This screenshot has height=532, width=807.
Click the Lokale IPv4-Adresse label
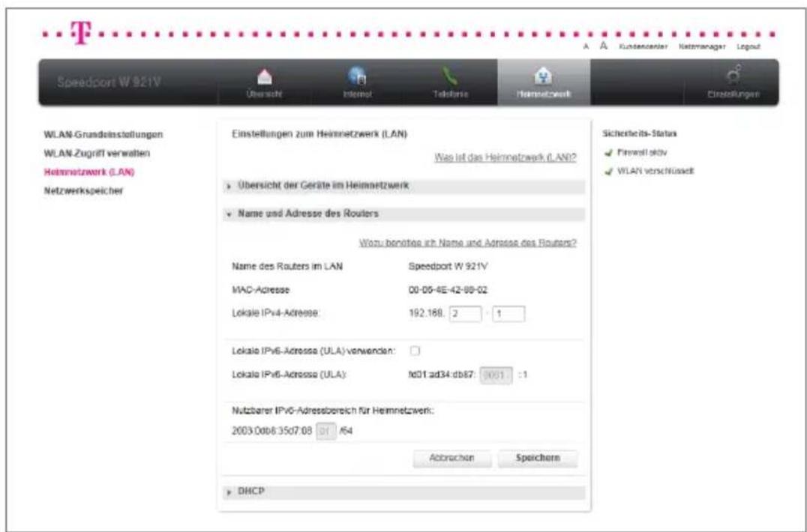pyautogui.click(x=277, y=313)
